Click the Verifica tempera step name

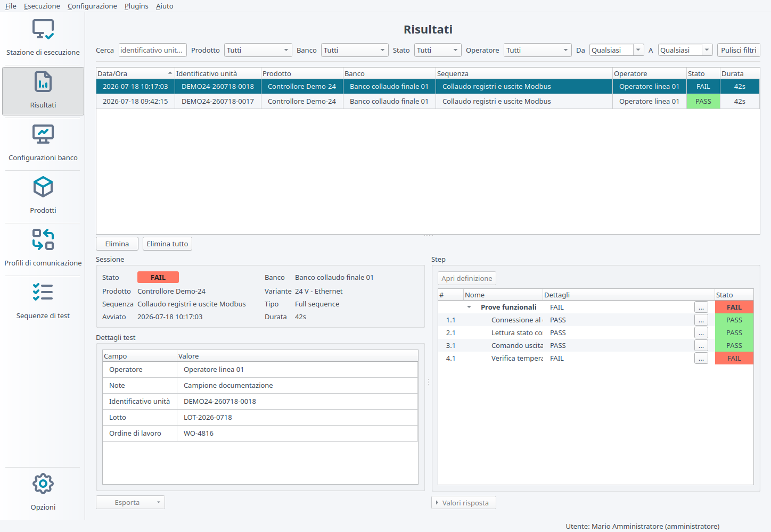pos(517,358)
